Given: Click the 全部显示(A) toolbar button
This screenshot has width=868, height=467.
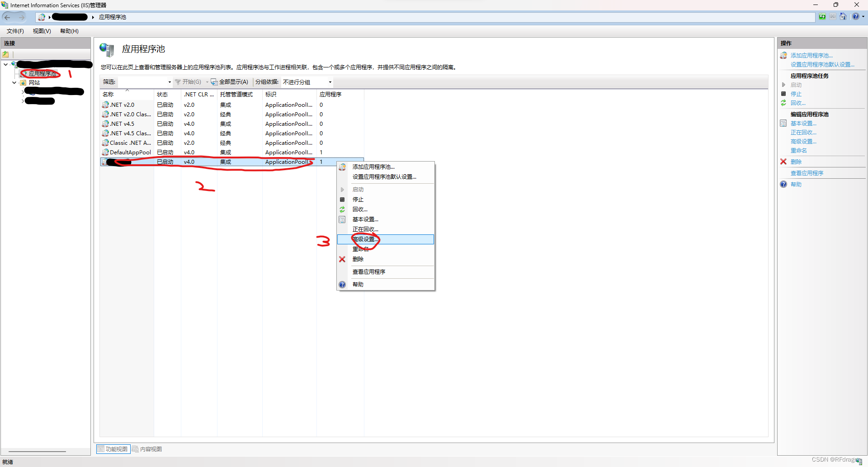Looking at the screenshot, I should pyautogui.click(x=230, y=82).
